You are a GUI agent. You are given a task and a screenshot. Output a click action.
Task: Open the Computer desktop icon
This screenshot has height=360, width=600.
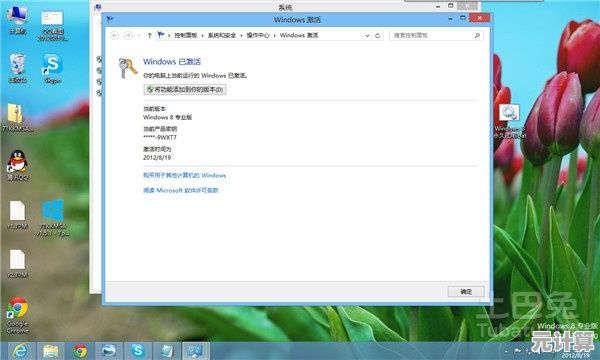[17, 19]
